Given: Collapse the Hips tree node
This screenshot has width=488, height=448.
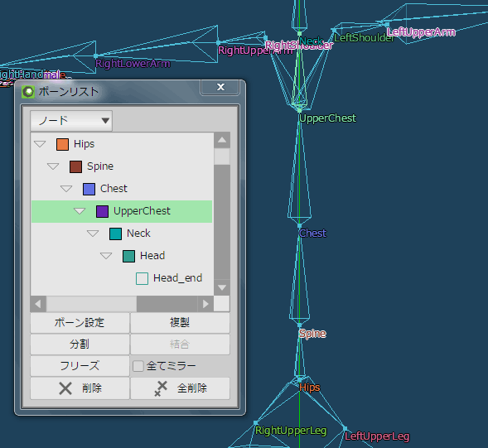Looking at the screenshot, I should click(40, 144).
